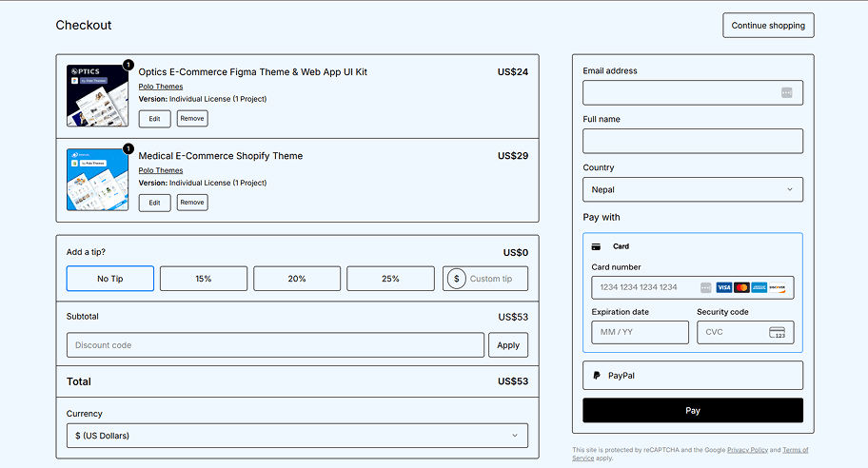Focus the Discount code field
Viewport: 868px width, 468px height.
click(x=275, y=344)
